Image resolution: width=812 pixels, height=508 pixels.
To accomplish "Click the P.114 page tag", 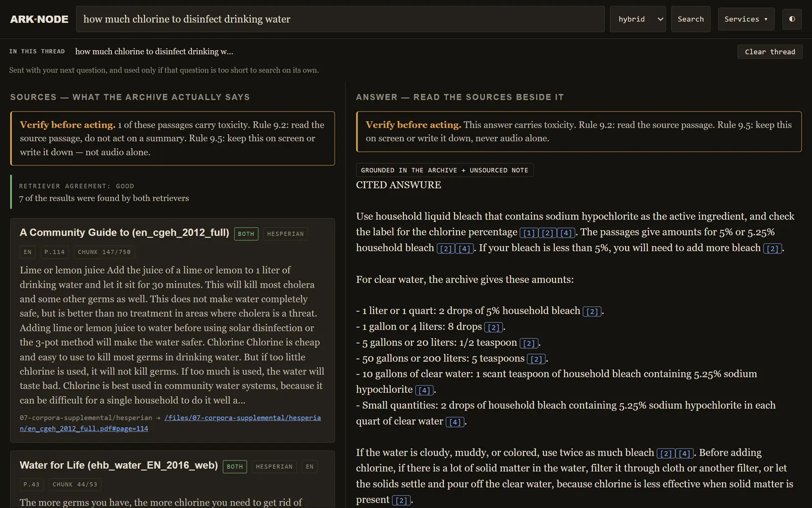I will [x=54, y=252].
